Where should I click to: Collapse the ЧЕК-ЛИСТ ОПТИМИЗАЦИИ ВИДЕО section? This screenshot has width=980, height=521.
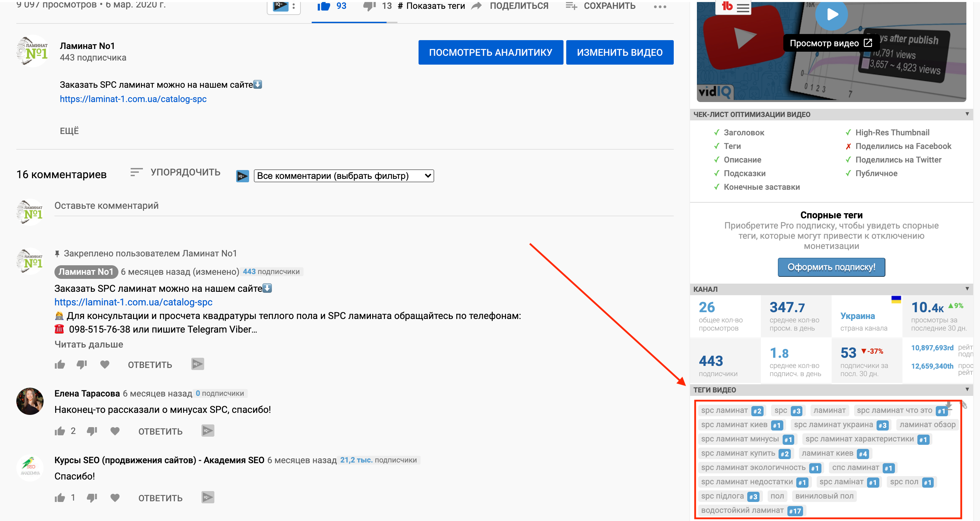[967, 114]
